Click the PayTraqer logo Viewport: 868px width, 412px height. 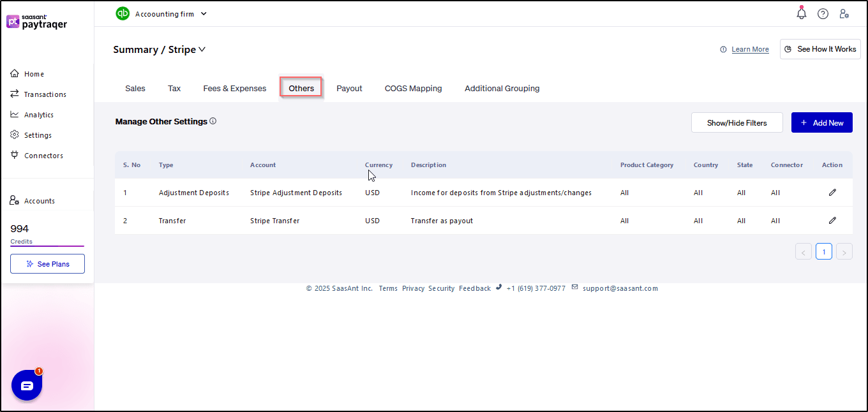click(x=36, y=22)
